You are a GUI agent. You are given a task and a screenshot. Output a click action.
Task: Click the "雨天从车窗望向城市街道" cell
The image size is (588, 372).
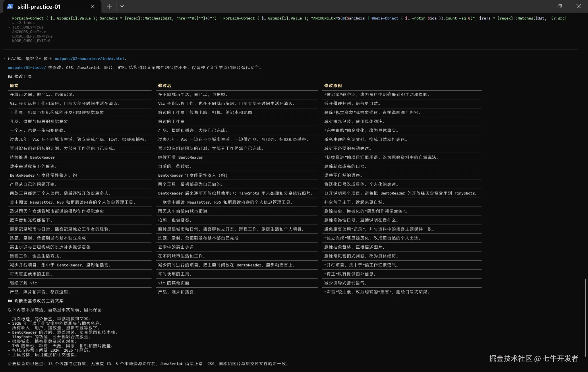pos(183,211)
